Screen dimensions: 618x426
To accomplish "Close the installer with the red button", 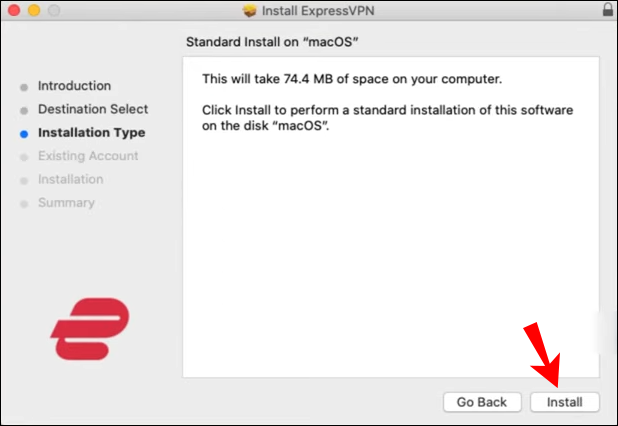I will point(13,11).
